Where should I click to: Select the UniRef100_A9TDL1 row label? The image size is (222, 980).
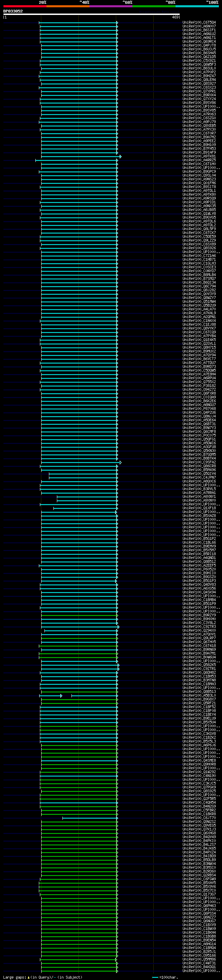coord(199,191)
